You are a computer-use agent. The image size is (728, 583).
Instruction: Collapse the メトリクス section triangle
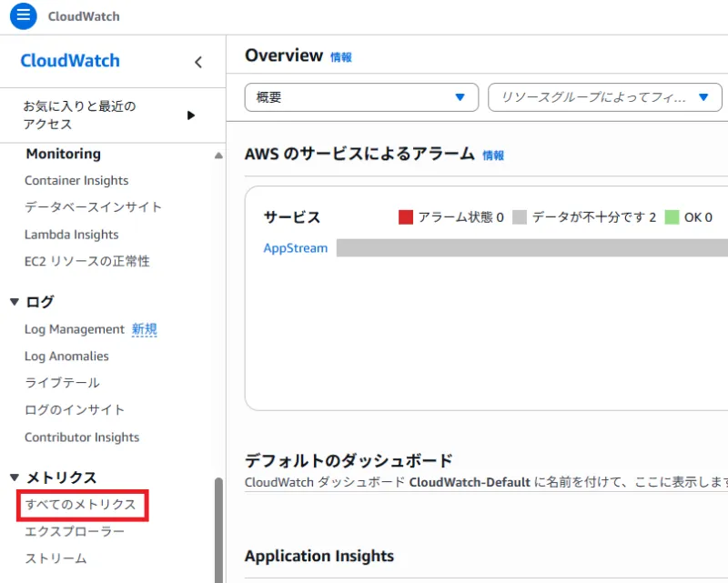pos(15,477)
